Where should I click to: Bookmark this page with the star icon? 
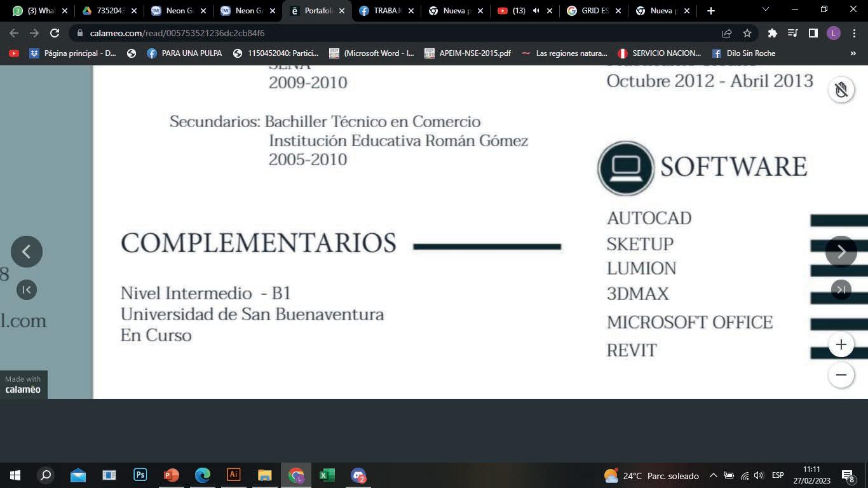pos(747,33)
